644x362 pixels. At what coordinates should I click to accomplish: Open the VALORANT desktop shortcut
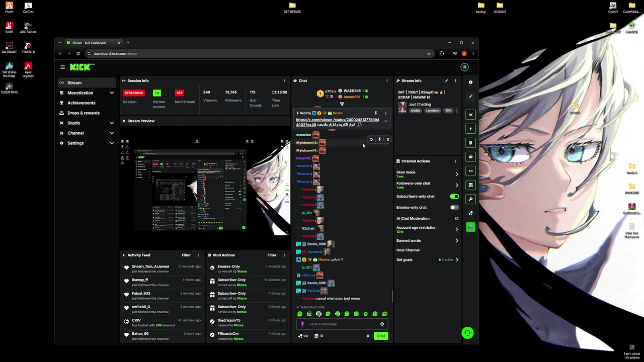point(9,47)
